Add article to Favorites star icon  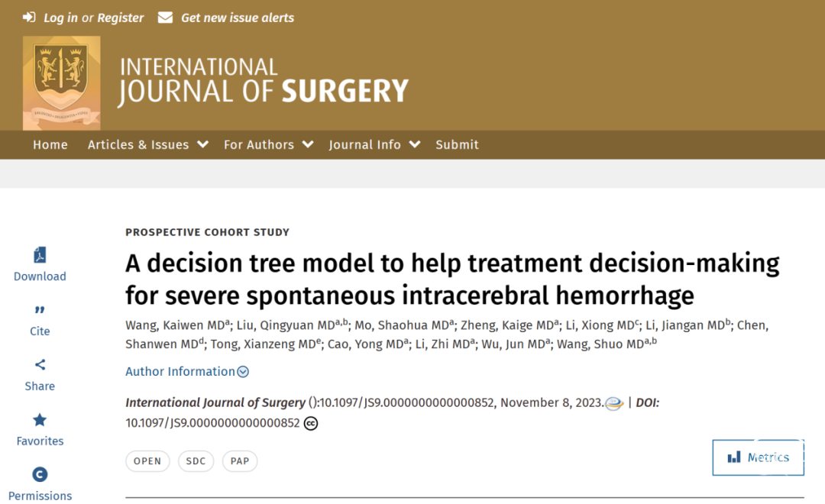click(40, 420)
